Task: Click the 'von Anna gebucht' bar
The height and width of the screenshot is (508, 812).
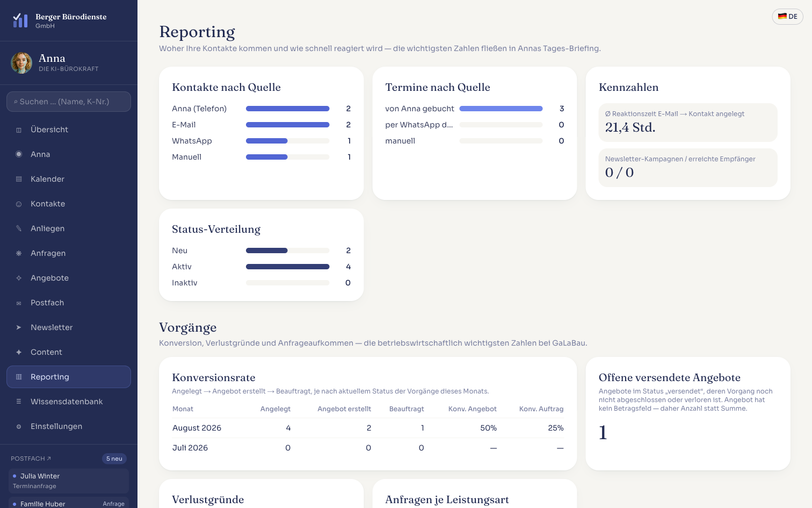Action: pos(501,109)
